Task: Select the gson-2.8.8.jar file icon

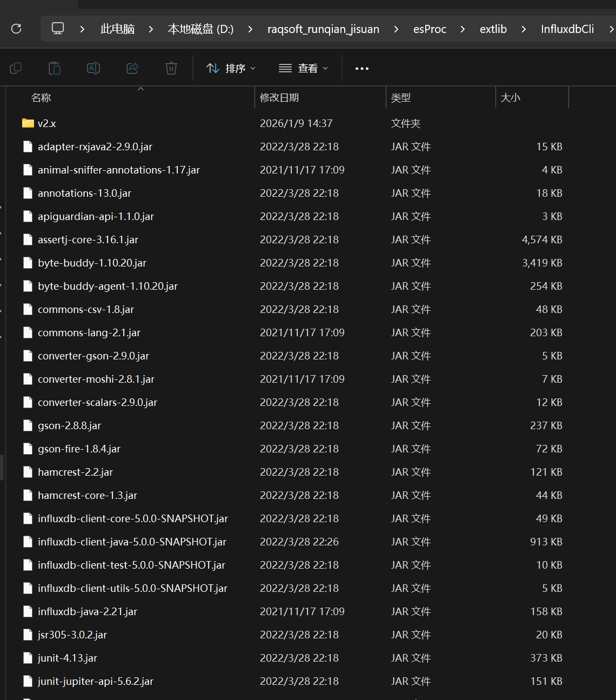Action: tap(28, 426)
